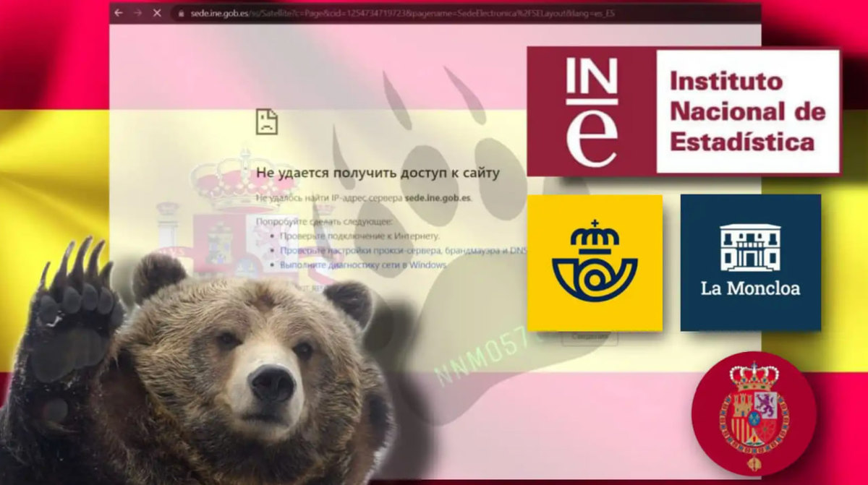Click the sad page error icon
Viewport: 868px width, 485px height.
tap(266, 121)
